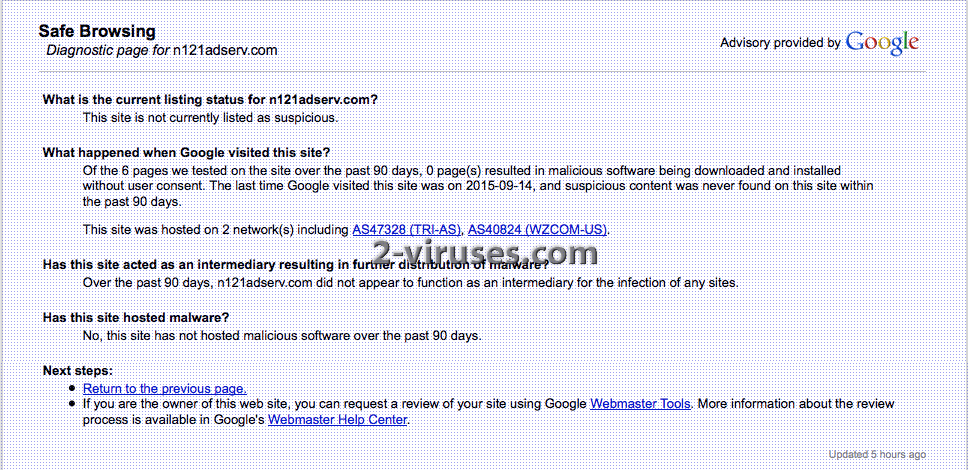The height and width of the screenshot is (470, 968).
Task: Click the 'Diagnostic page for n121adserv.com' subtitle
Action: coord(162,50)
